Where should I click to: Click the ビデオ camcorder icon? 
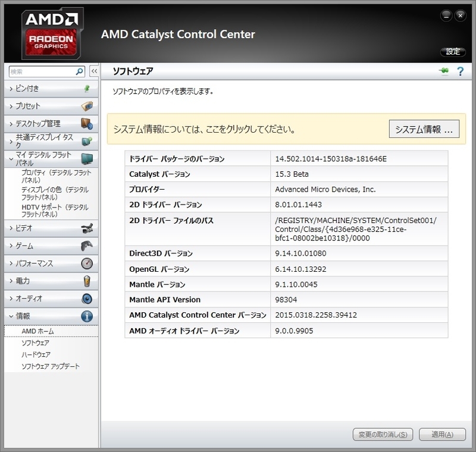click(87, 228)
